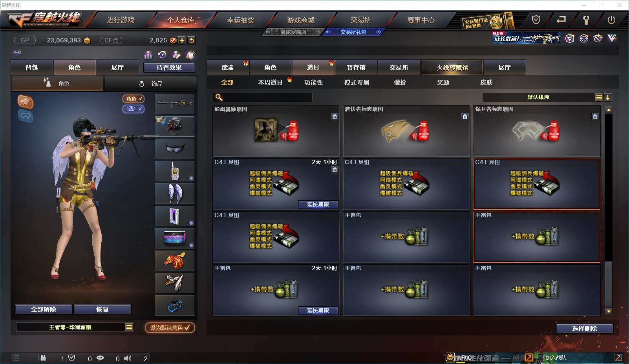This screenshot has width=629, height=364.
Task: Open the 幸运抽奖 menu tab
Action: [x=241, y=20]
